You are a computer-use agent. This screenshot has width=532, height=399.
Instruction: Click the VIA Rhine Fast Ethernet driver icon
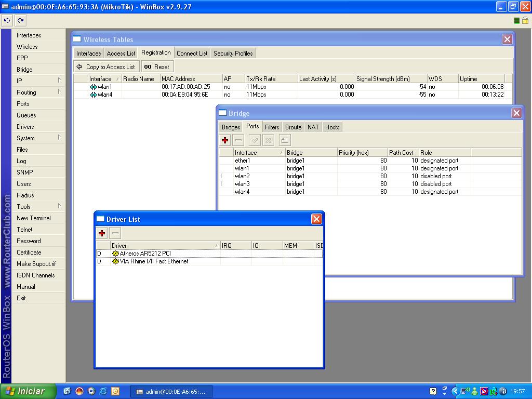(x=115, y=261)
